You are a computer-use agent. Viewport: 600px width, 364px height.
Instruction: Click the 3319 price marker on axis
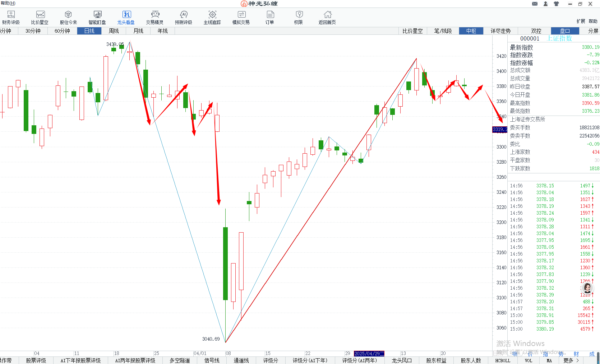pos(499,129)
